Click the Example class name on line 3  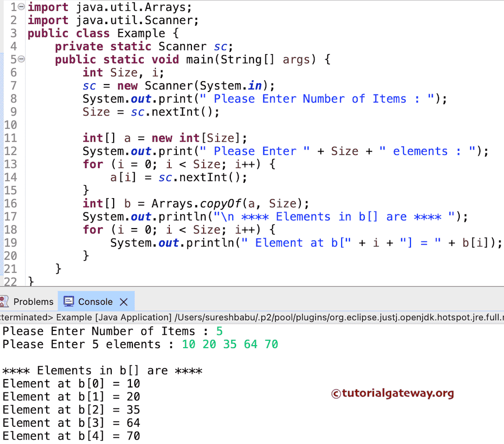pos(141,33)
